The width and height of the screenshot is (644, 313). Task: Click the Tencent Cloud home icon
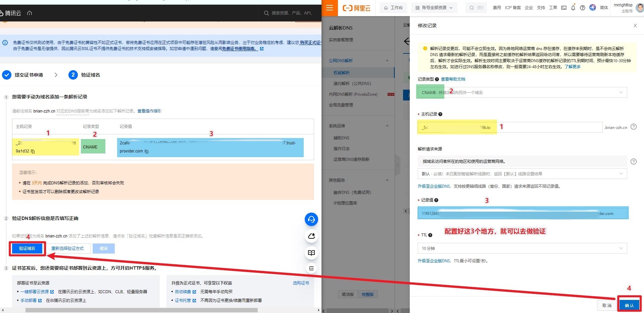[30, 13]
